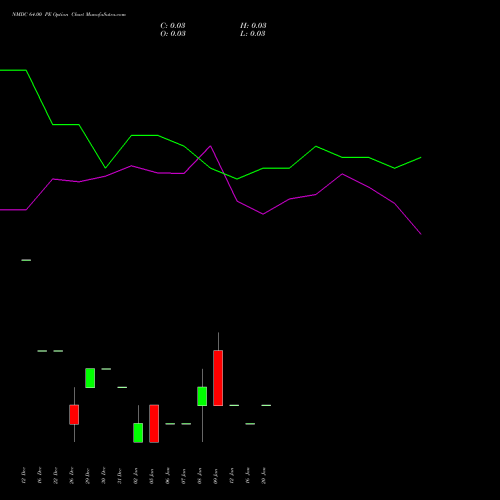The height and width of the screenshot is (500, 500).
Task: Click the red candlestick above 05 Jan
Action: 154,424
